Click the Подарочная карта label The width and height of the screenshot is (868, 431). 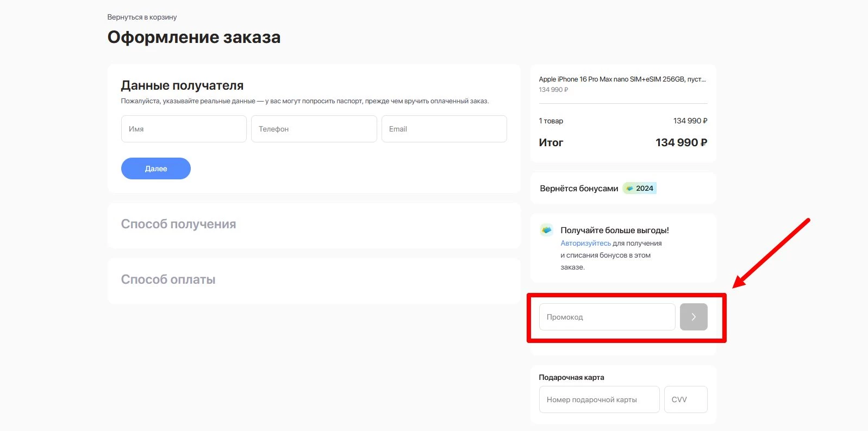tap(571, 377)
